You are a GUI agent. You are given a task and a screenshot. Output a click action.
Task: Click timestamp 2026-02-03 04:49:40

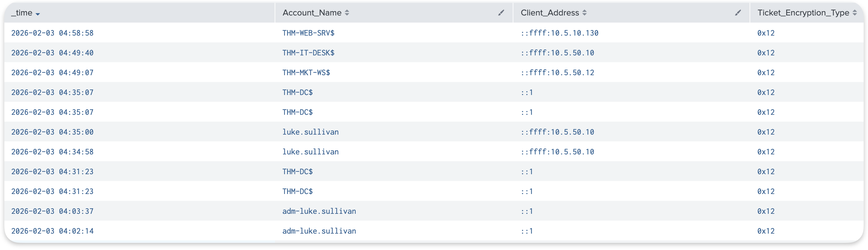coord(52,53)
